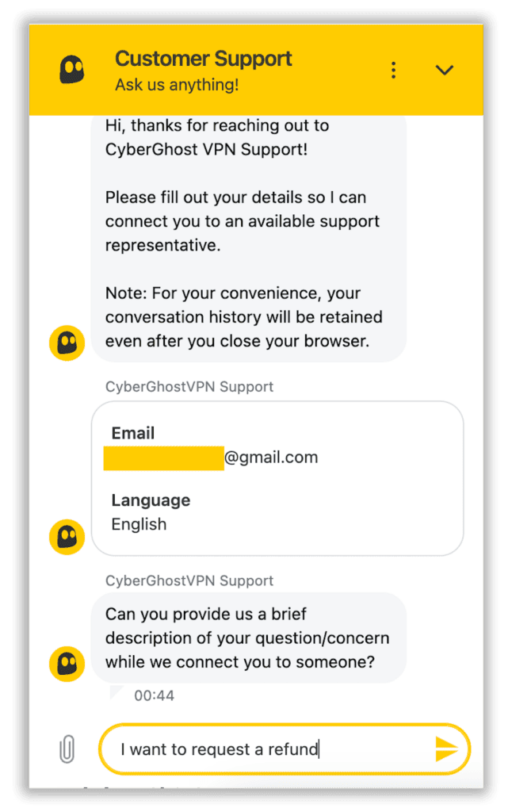
Task: Click the Language field label
Action: tap(151, 500)
